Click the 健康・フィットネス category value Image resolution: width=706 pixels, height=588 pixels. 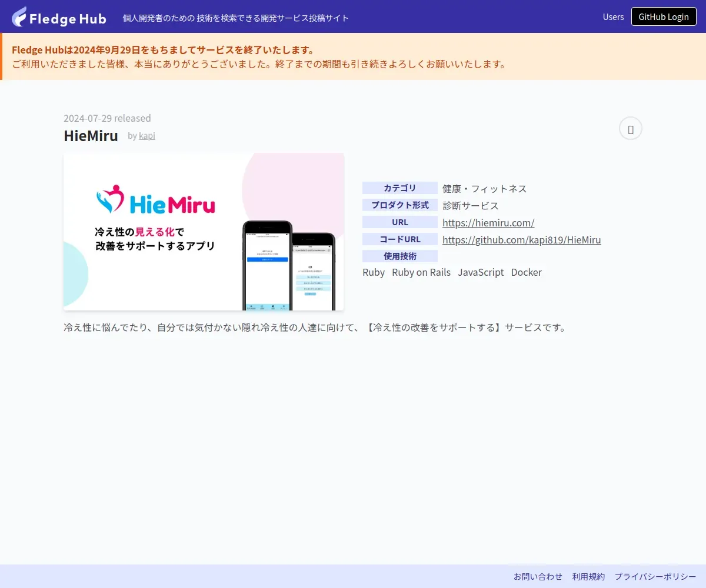[485, 189]
